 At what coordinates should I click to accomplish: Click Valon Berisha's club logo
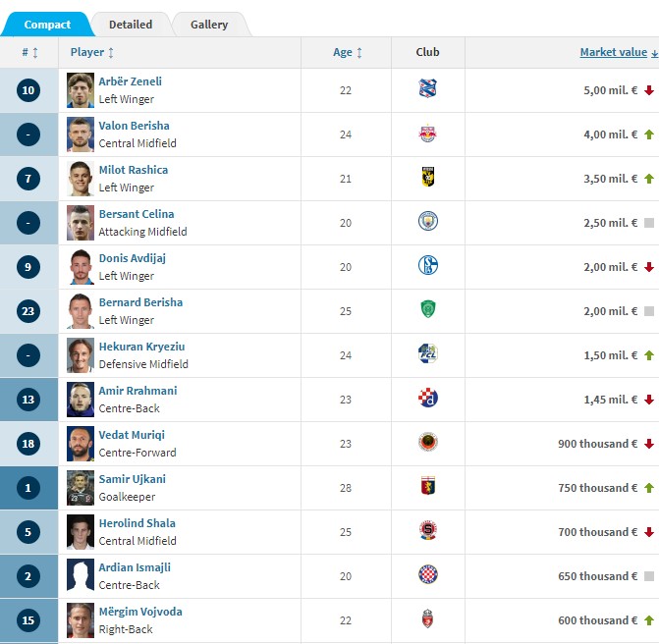(x=427, y=134)
